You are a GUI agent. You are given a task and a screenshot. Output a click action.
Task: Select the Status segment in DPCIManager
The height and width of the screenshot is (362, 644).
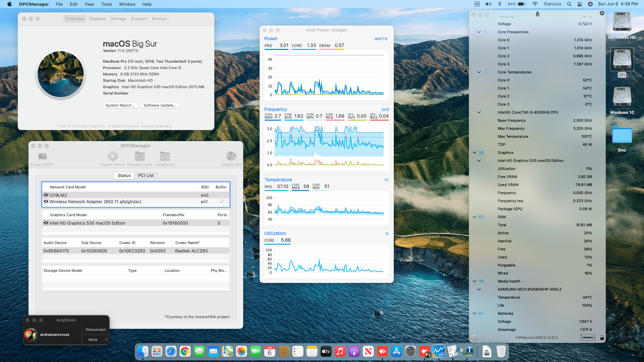click(x=124, y=175)
